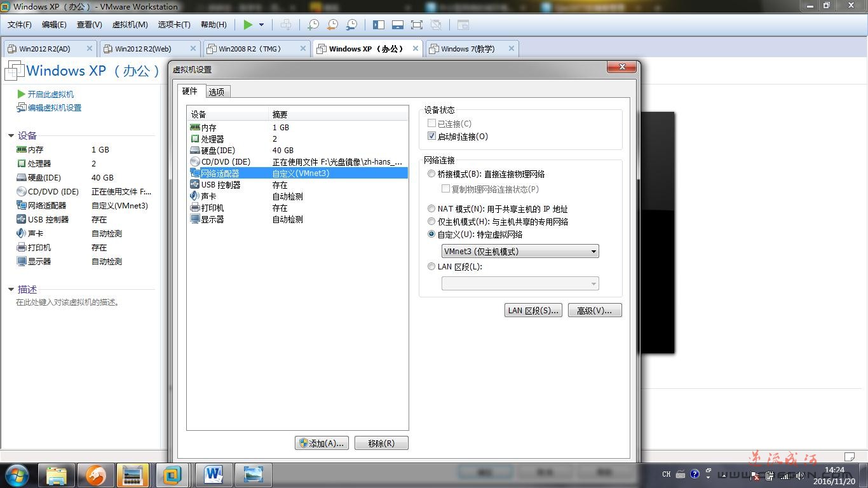Open the Word taskbar icon
This screenshot has width=868, height=488.
click(x=214, y=475)
